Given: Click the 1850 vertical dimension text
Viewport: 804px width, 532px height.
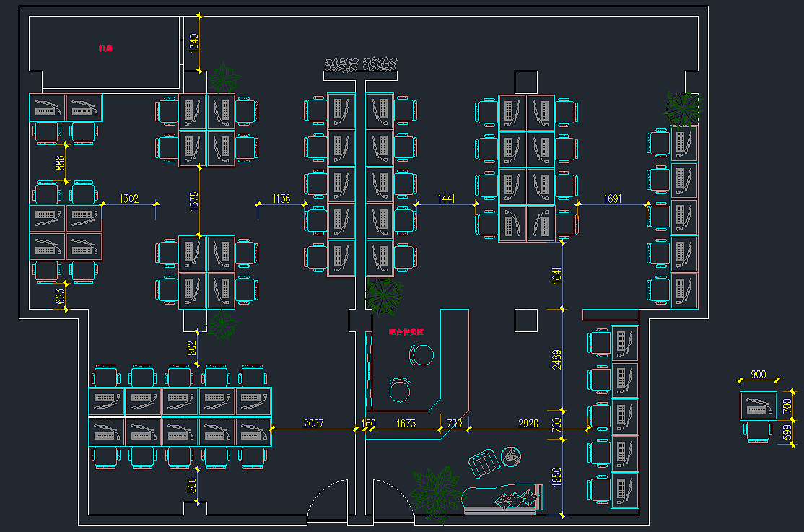Looking at the screenshot, I should pos(557,477).
